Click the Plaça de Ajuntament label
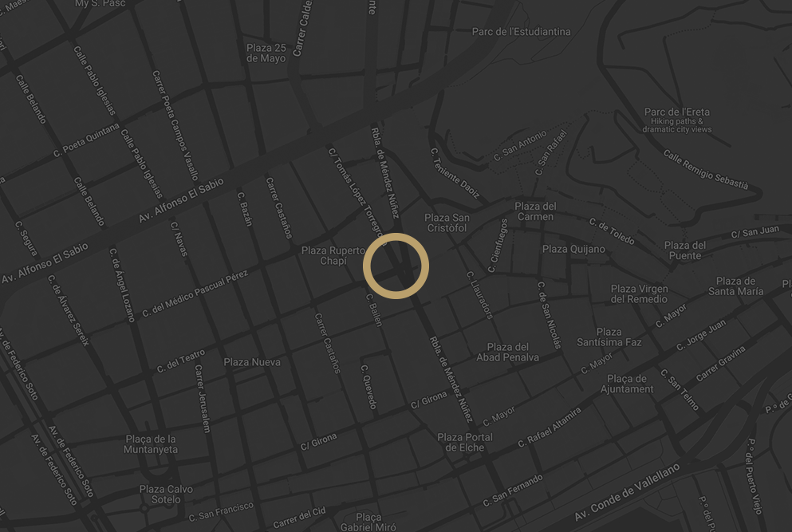This screenshot has height=532, width=792. (627, 384)
